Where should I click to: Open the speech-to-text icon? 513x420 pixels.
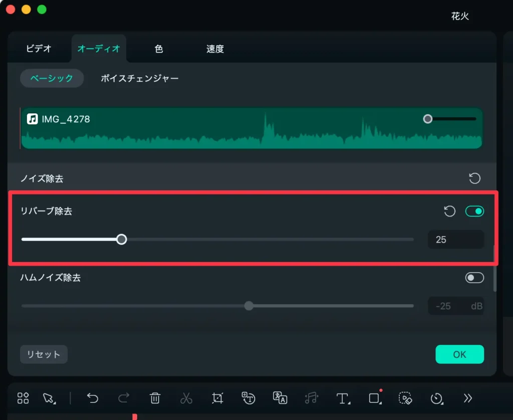[x=248, y=398]
